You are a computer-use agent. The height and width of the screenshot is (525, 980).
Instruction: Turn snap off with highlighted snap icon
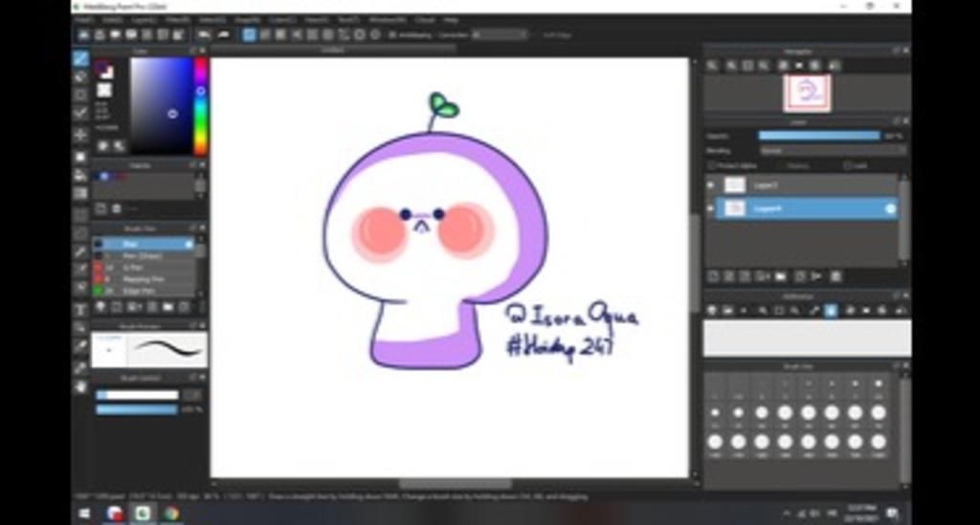(249, 35)
